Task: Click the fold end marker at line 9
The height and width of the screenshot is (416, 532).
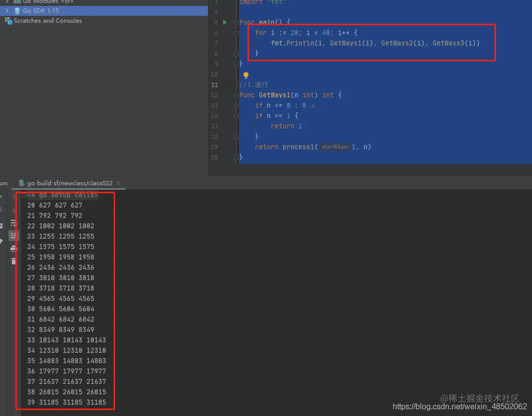Action: tap(236, 64)
